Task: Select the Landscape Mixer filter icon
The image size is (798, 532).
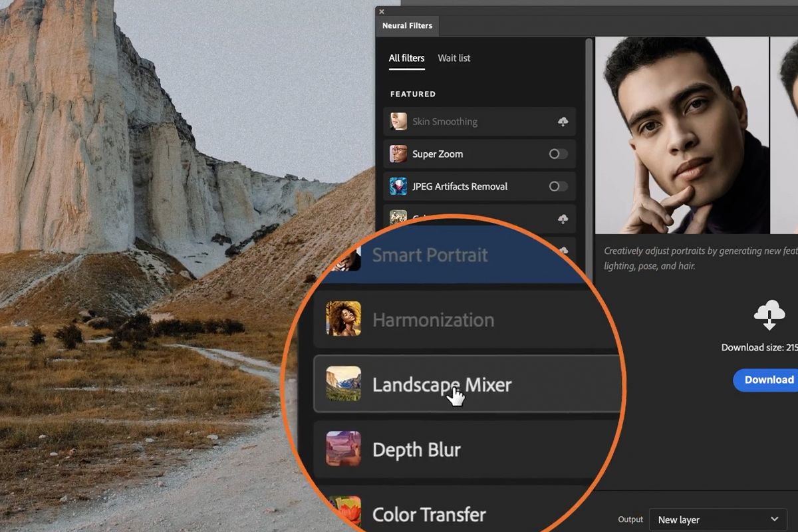Action: (343, 384)
